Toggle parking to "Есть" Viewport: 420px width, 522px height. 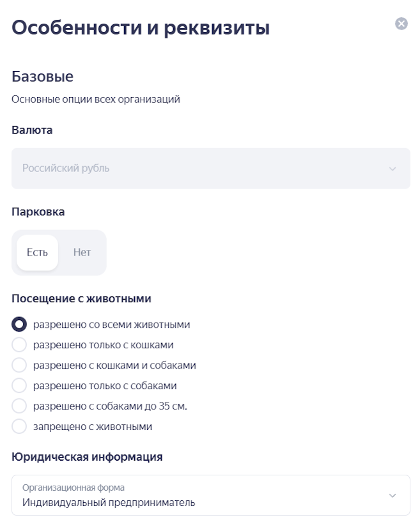click(36, 252)
